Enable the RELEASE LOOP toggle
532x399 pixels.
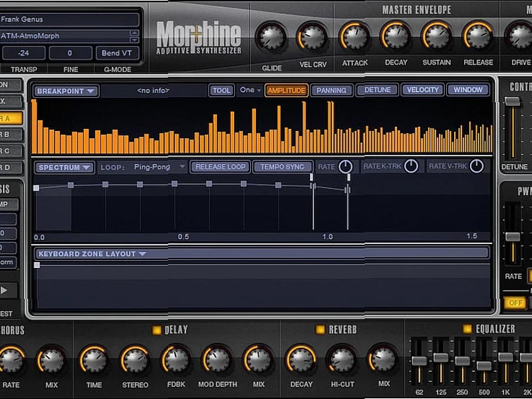point(220,168)
